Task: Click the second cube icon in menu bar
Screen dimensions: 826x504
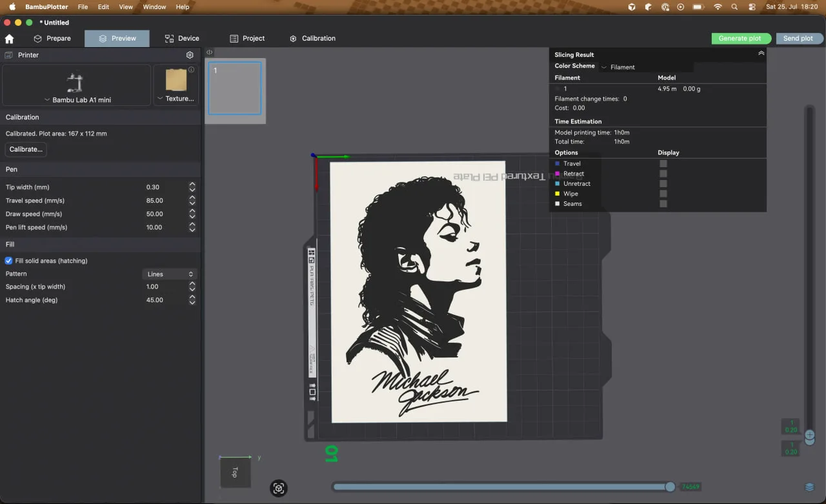Action: [649, 7]
